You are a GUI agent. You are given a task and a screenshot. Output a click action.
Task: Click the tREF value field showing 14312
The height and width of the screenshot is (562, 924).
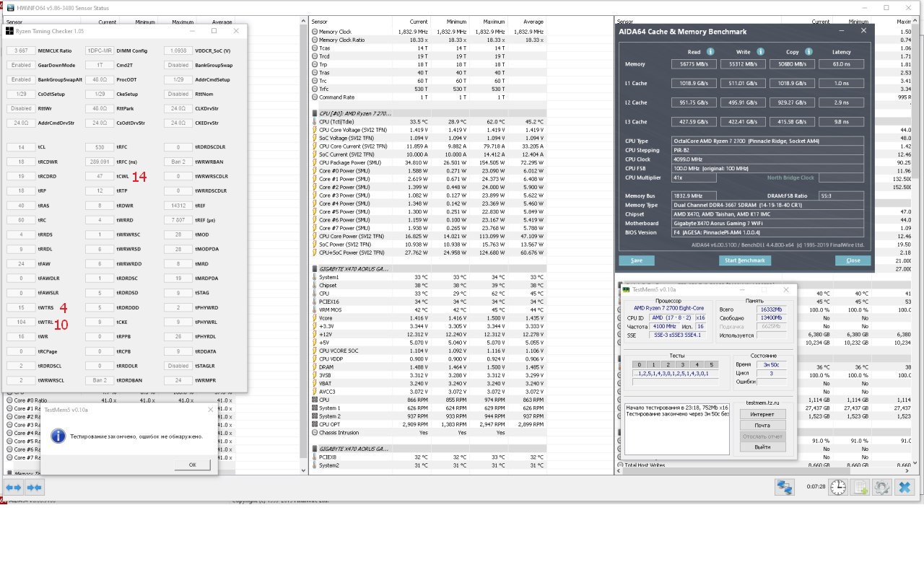coord(178,206)
